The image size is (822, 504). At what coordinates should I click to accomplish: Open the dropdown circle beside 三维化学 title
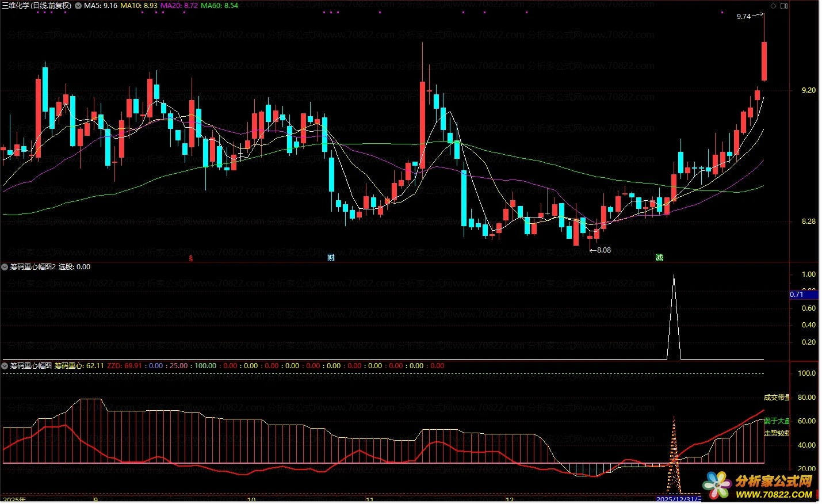click(x=78, y=6)
